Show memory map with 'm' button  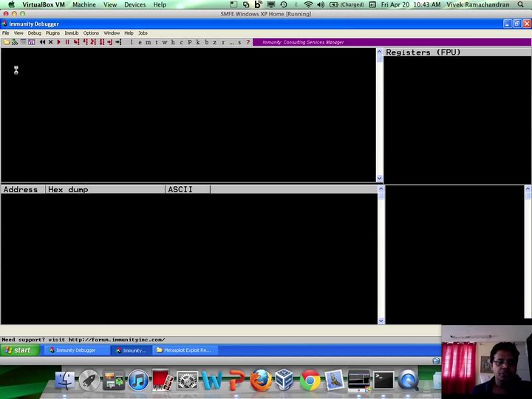149,42
